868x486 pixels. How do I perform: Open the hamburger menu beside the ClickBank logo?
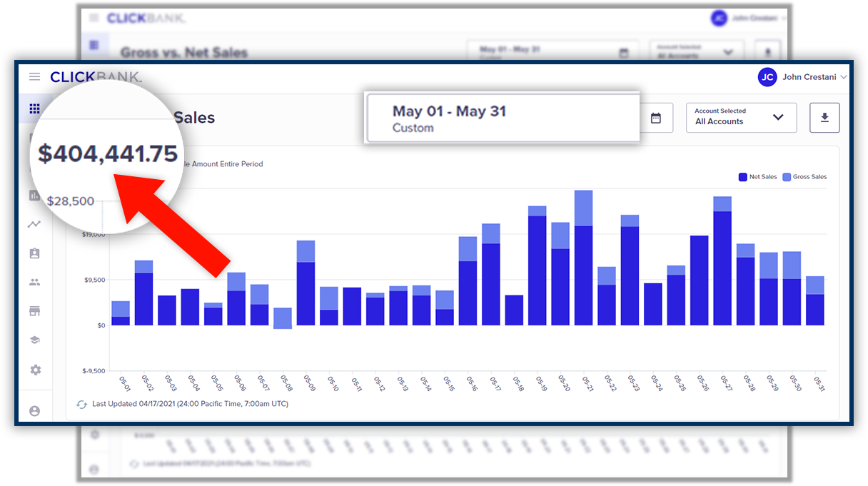tap(34, 77)
